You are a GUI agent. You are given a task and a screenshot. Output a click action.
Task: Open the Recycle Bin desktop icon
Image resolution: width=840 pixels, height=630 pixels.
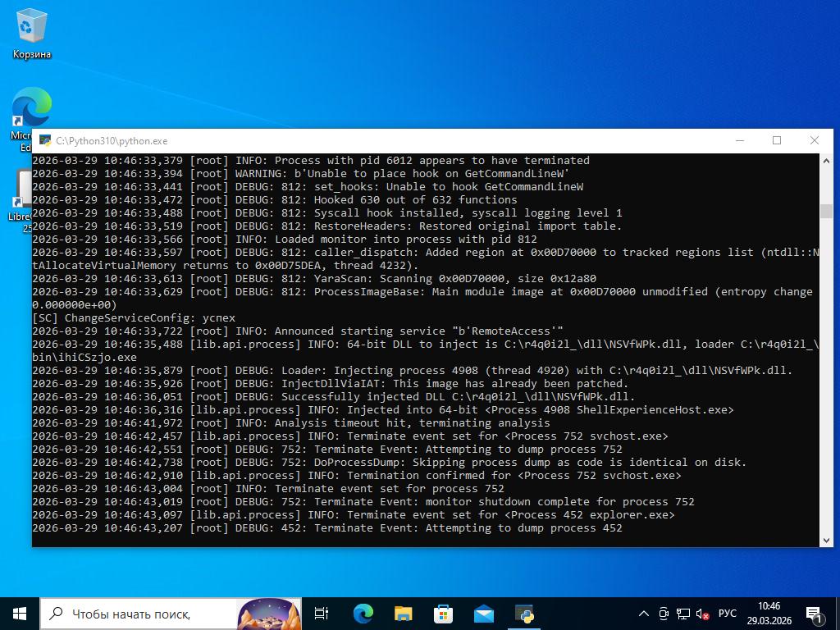(31, 33)
